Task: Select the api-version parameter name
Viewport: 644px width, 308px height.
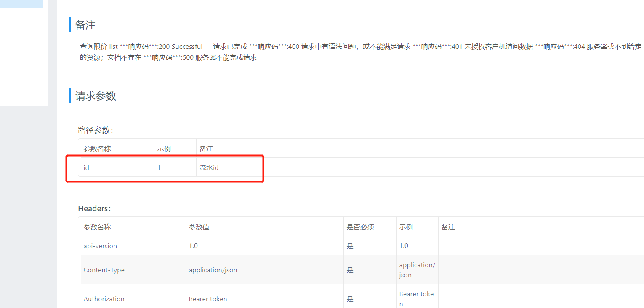Action: (x=100, y=245)
